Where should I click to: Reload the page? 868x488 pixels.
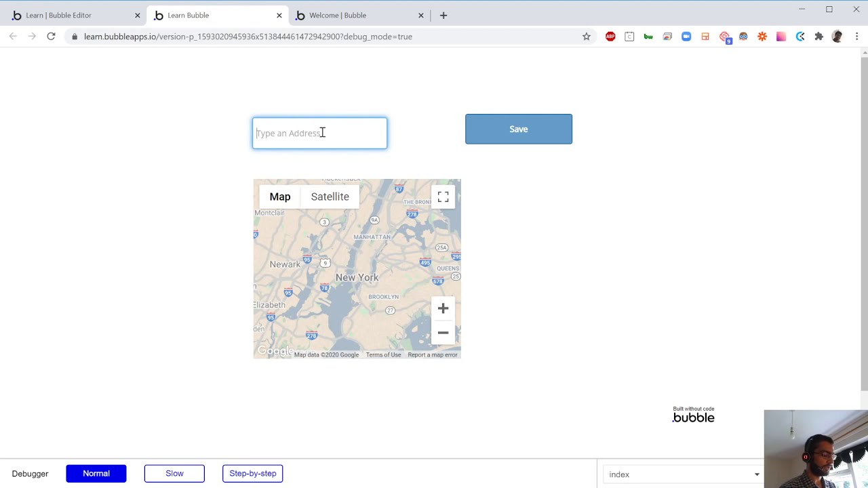51,37
